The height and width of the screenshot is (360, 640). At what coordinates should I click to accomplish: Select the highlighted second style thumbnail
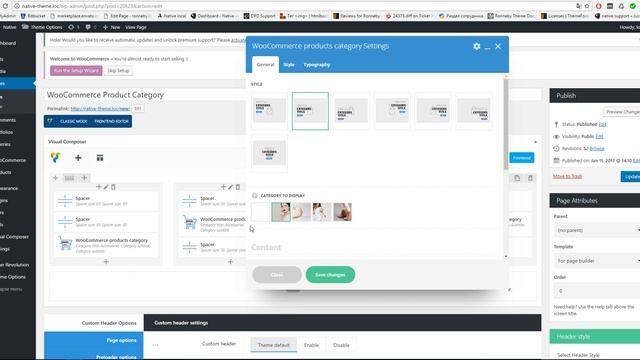310,111
